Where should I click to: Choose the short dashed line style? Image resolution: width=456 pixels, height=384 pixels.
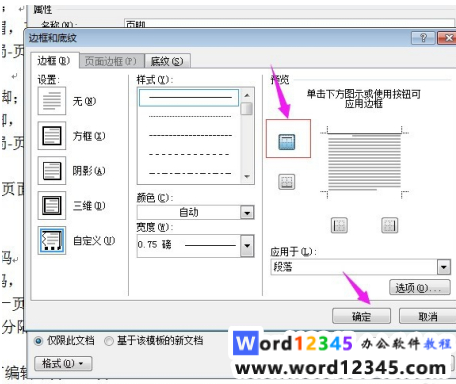click(x=190, y=136)
